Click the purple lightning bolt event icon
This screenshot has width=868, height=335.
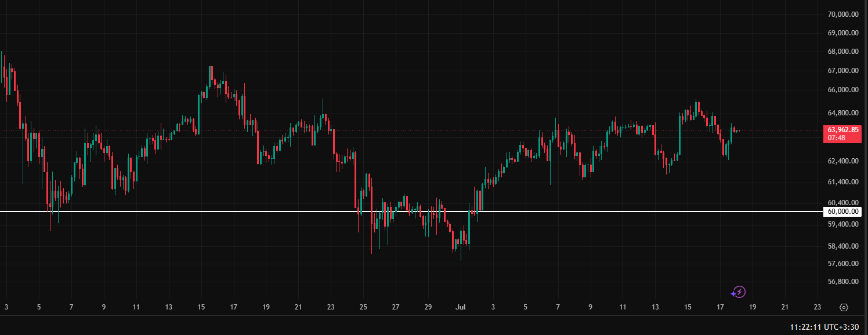[x=739, y=292]
